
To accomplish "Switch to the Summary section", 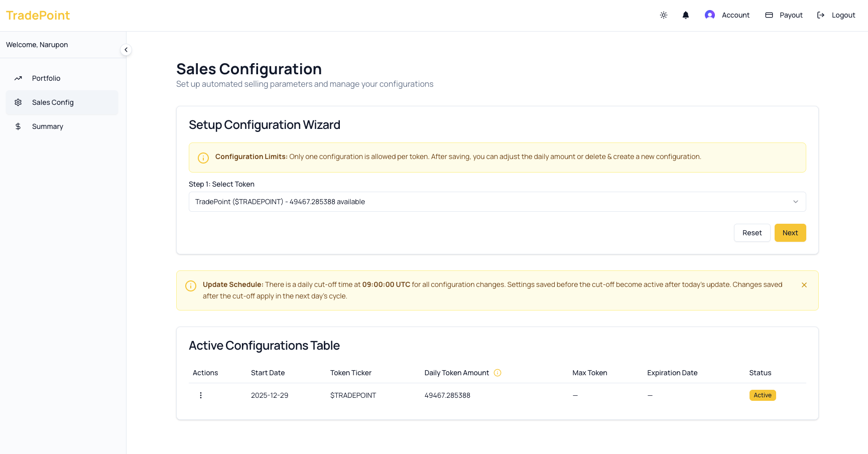I will 48,126.
